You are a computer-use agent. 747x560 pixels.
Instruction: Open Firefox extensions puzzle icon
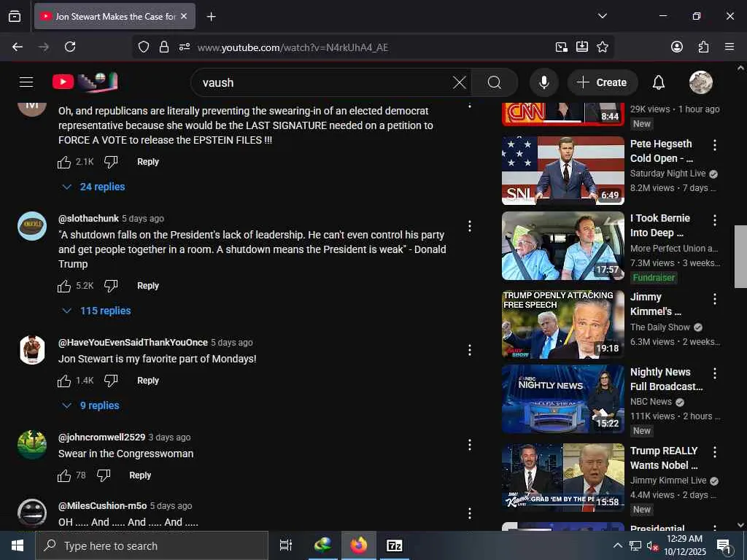coord(703,47)
